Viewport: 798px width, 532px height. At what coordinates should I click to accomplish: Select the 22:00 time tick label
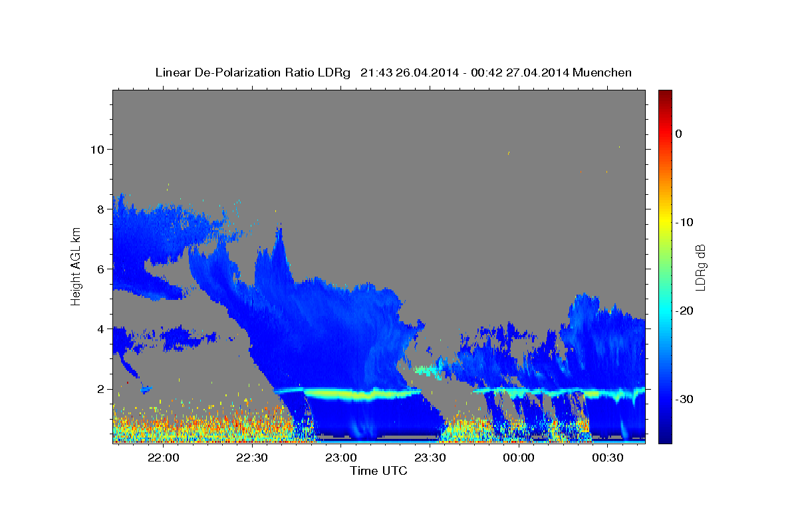[x=163, y=458]
